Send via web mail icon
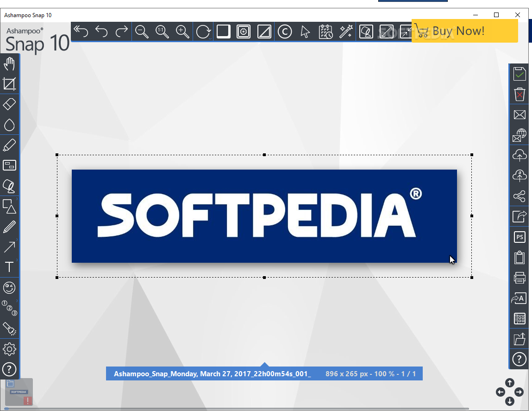Image resolution: width=532 pixels, height=411 pixels. (519, 135)
